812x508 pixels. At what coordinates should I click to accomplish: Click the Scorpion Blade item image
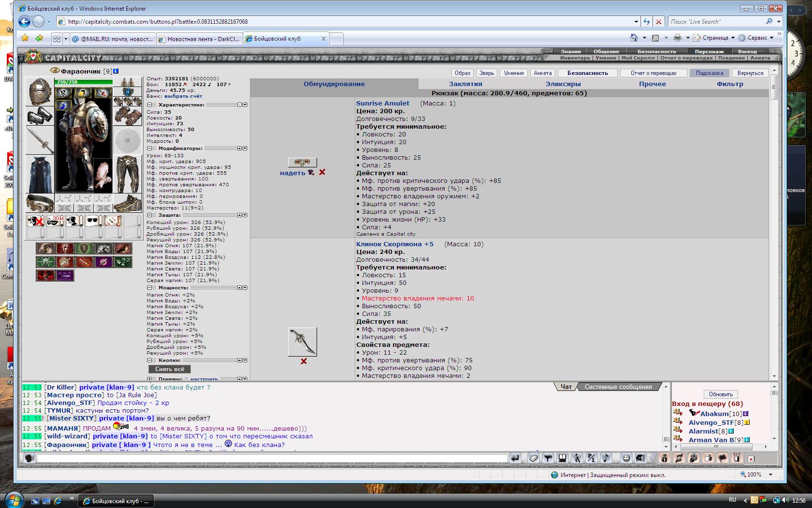tap(302, 342)
